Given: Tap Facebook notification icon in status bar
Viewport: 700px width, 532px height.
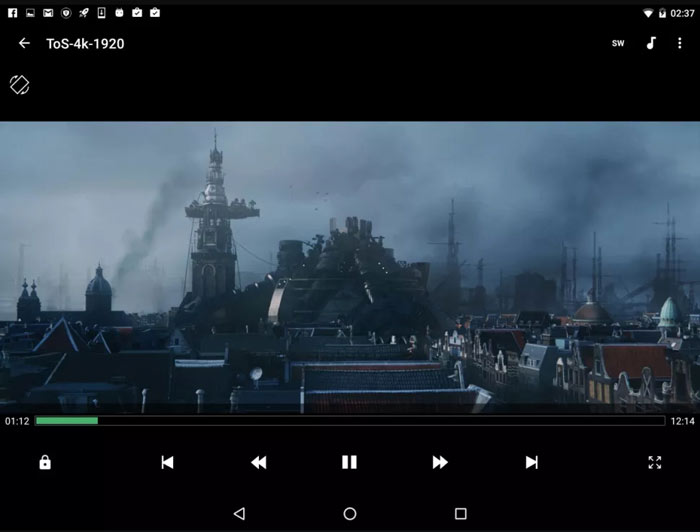Looking at the screenshot, I should point(12,13).
